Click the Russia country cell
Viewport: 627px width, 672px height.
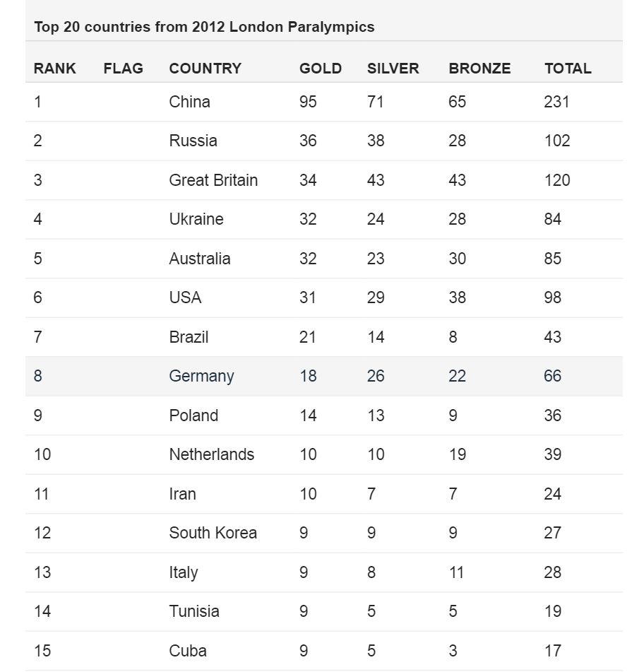pos(193,141)
